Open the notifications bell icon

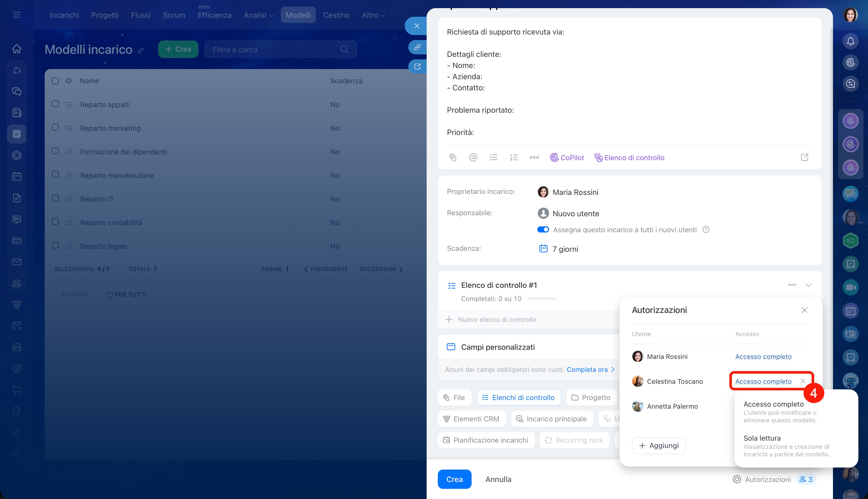coord(850,41)
